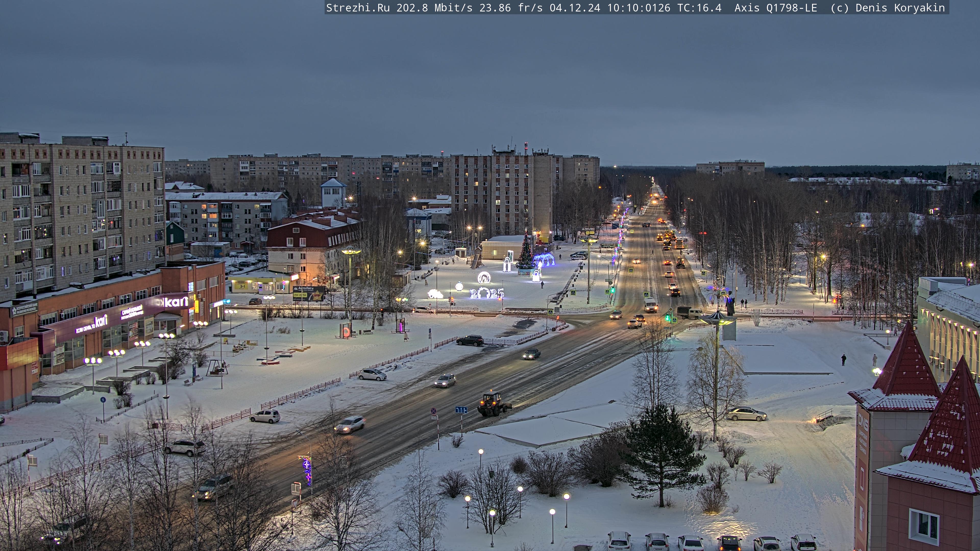Select the "TC:16.4" temperature reading
The height and width of the screenshot is (551, 980).
click(x=699, y=8)
